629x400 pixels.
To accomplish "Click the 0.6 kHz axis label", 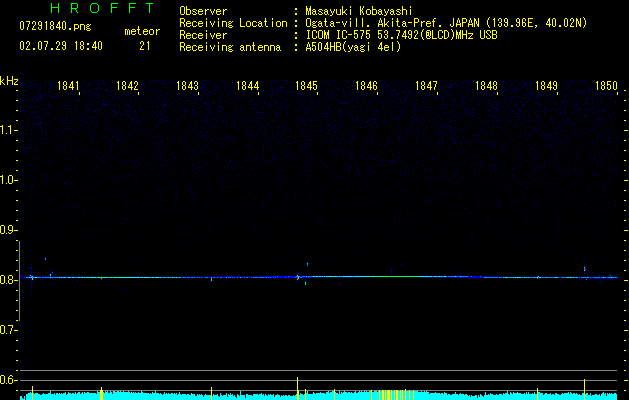I will click(8, 380).
